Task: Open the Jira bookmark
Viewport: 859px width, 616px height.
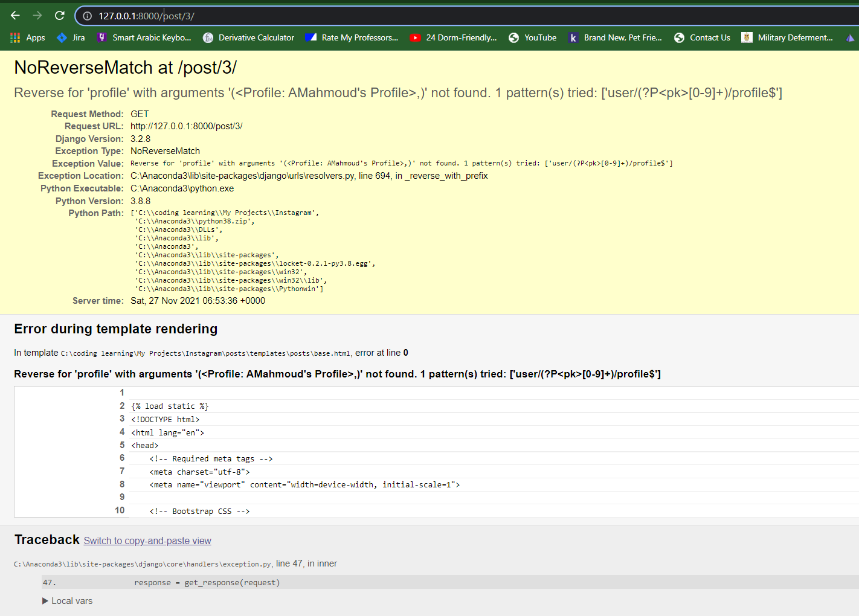Action: pyautogui.click(x=71, y=37)
